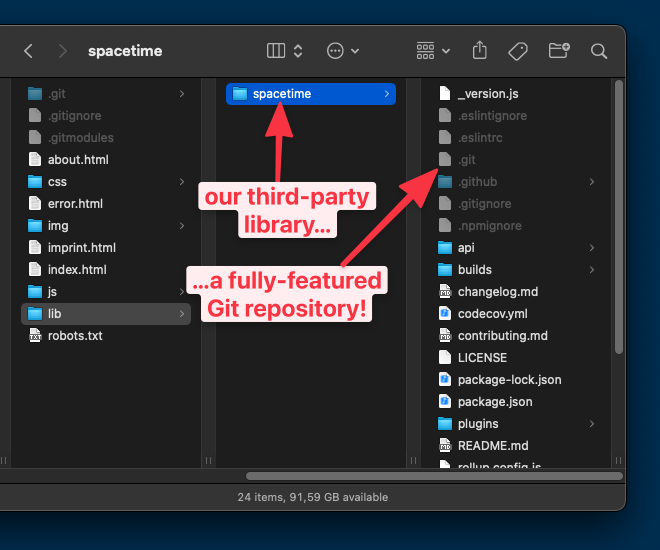Screen dimensions: 660x550
Task: Click the codecov.yml file icon
Action: click(446, 314)
